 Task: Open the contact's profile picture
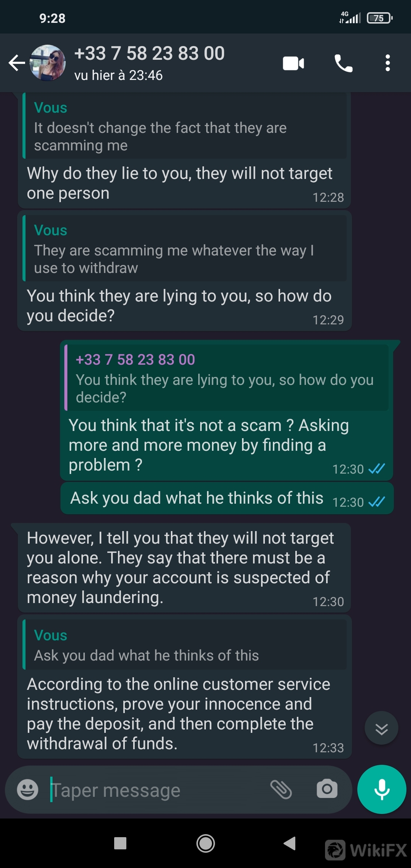click(x=48, y=63)
